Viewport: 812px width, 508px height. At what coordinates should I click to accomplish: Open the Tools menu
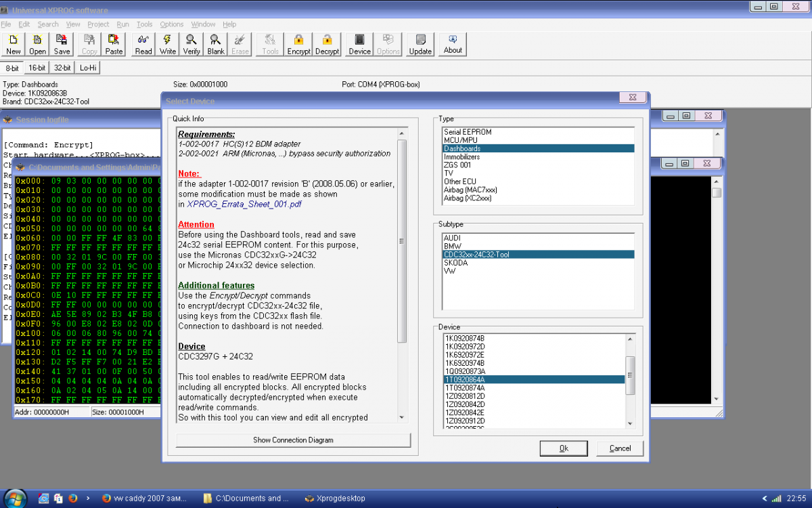144,24
